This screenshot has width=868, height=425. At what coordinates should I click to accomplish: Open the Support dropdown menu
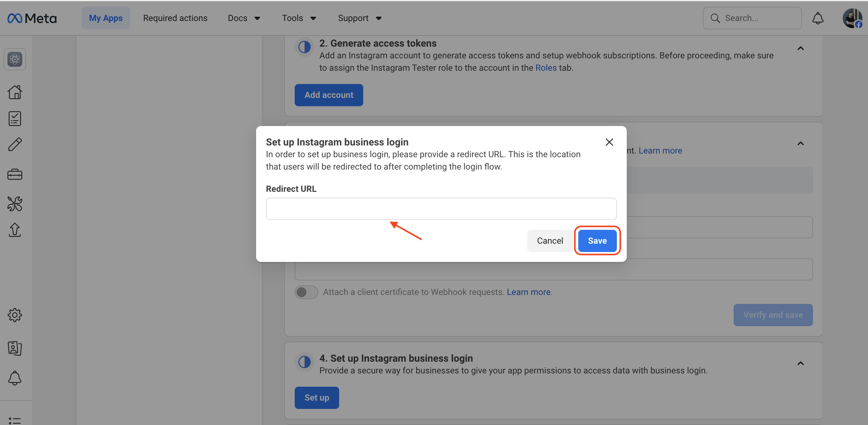[x=360, y=18]
